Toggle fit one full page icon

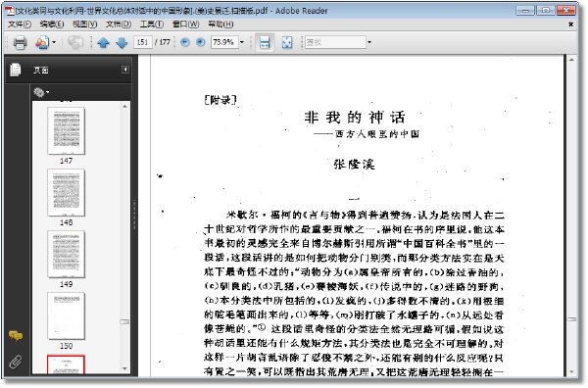[x=287, y=42]
